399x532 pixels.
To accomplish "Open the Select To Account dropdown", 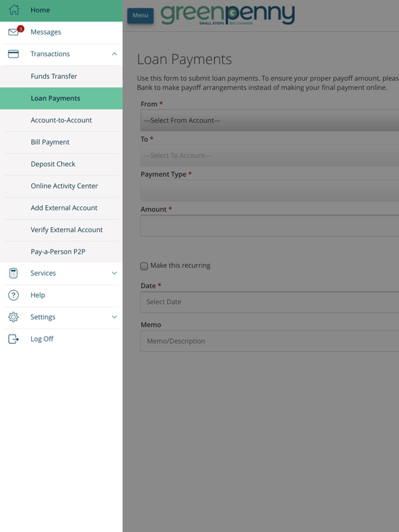I will [269, 155].
